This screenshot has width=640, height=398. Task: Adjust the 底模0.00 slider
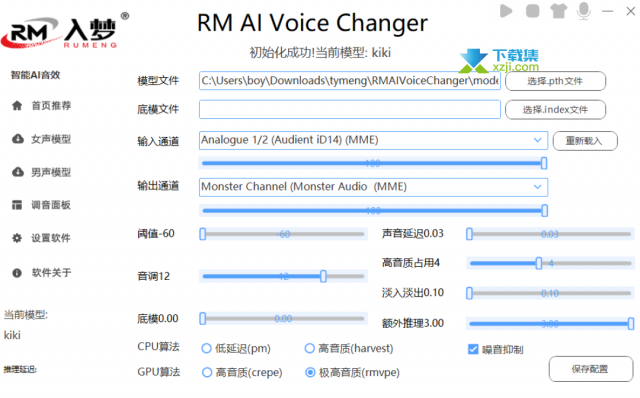pyautogui.click(x=283, y=318)
